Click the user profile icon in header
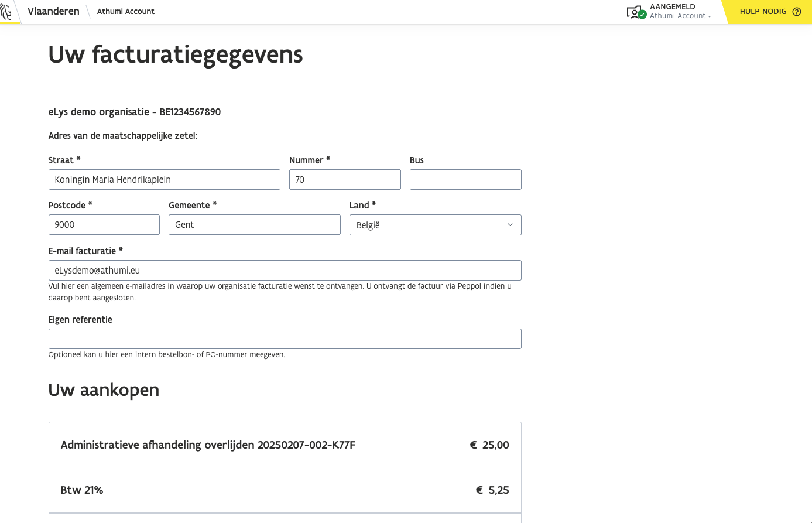This screenshot has height=523, width=812. [x=633, y=12]
